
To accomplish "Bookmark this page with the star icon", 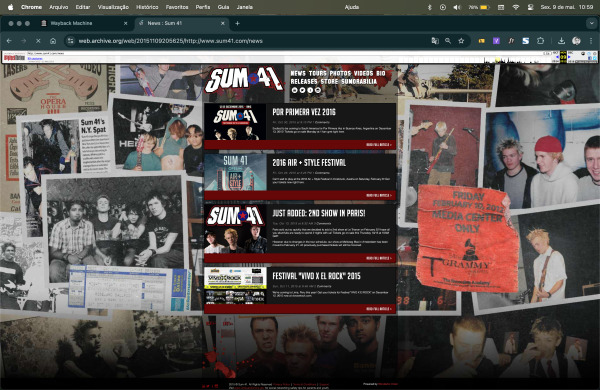I will click(x=461, y=41).
